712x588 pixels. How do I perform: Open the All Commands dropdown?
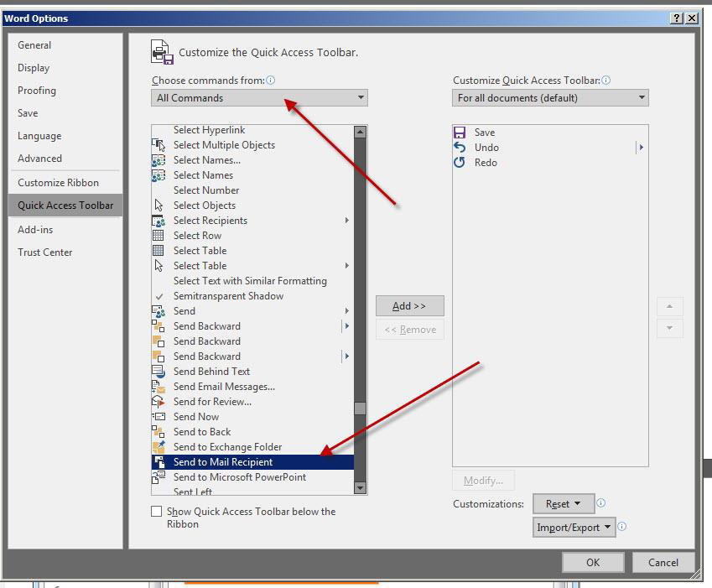click(259, 97)
